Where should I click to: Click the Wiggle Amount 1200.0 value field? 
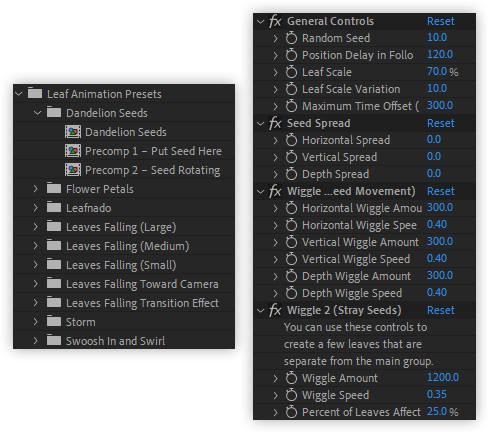pos(443,378)
